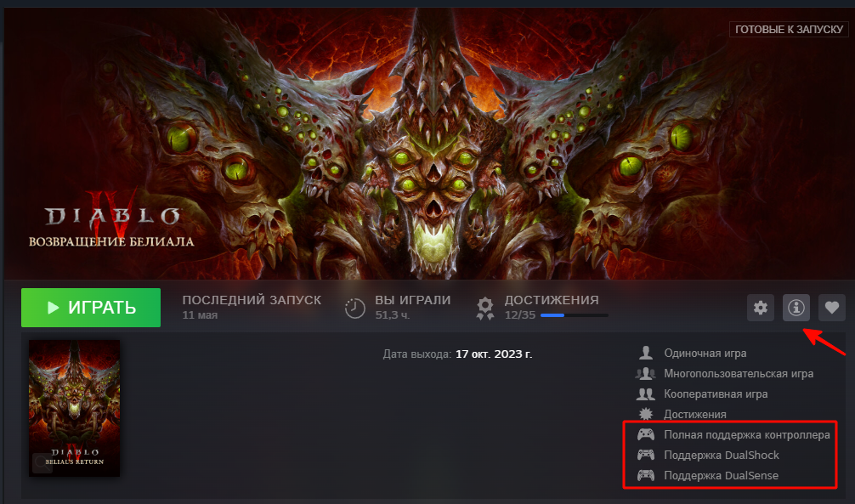Viewport: 855px width, 504px height.
Task: Click the Одиночная игра single-player icon
Action: [646, 353]
